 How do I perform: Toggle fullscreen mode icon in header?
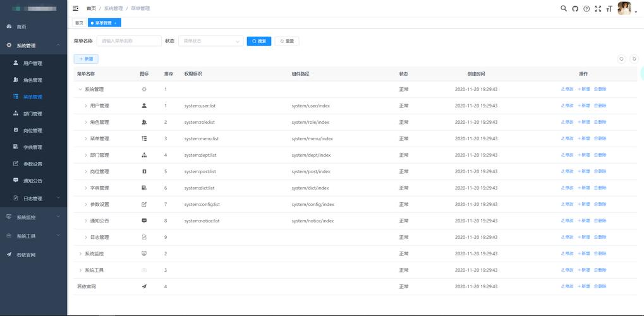pyautogui.click(x=598, y=9)
